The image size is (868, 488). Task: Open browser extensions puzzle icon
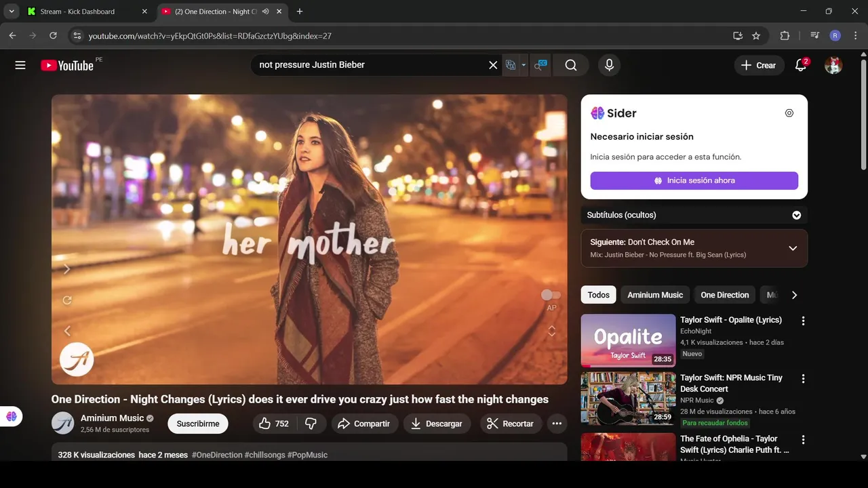[785, 36]
